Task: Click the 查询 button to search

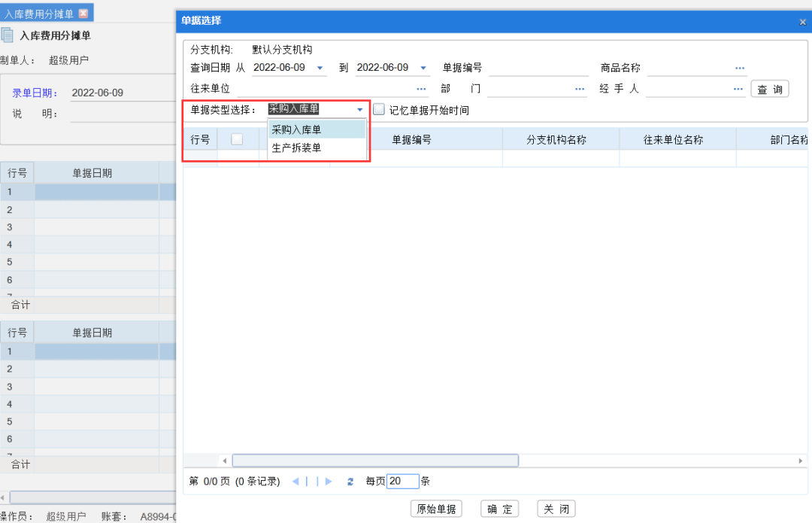Action: (770, 88)
